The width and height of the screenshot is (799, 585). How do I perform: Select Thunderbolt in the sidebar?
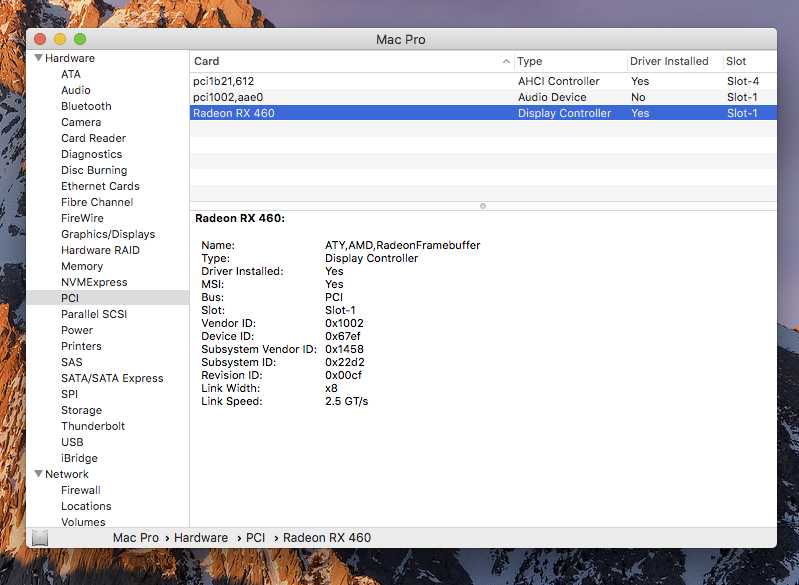[93, 426]
